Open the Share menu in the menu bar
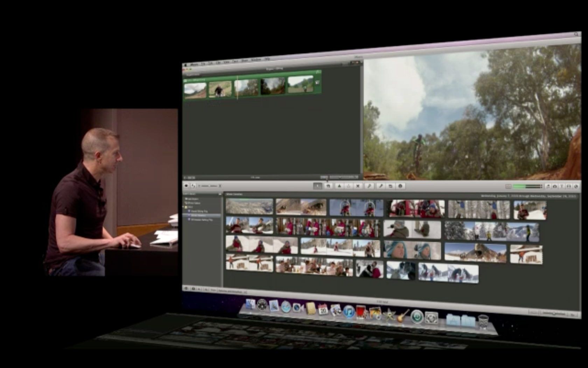The width and height of the screenshot is (588, 368). click(244, 62)
